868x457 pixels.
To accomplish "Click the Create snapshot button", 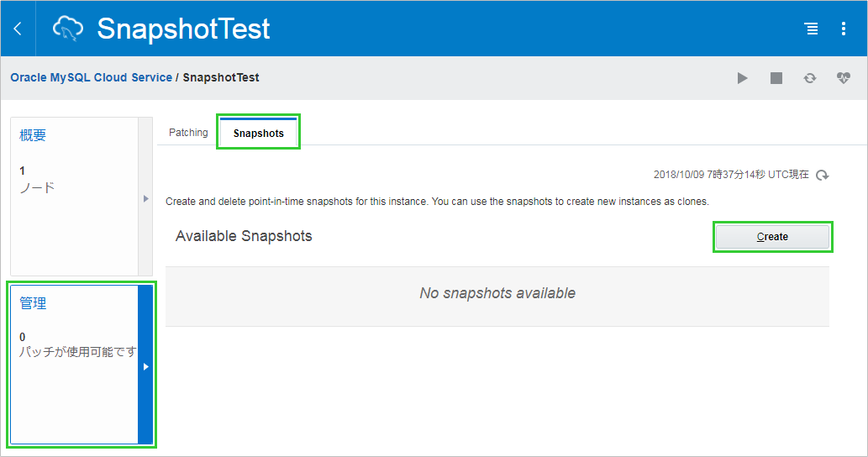I will click(772, 237).
